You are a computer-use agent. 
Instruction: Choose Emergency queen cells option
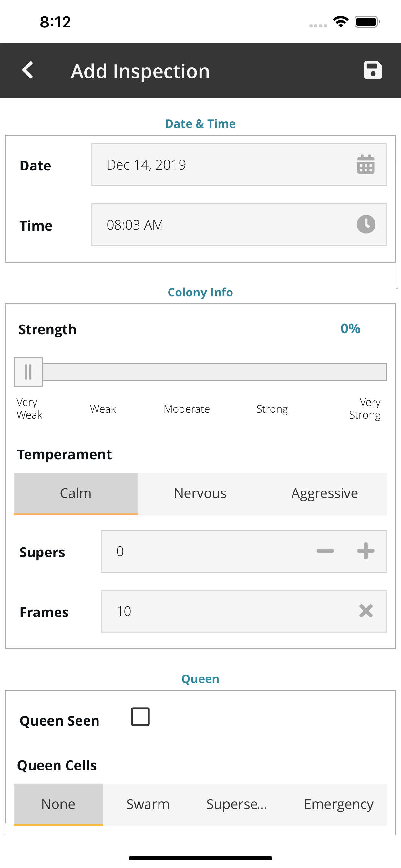pyautogui.click(x=339, y=804)
